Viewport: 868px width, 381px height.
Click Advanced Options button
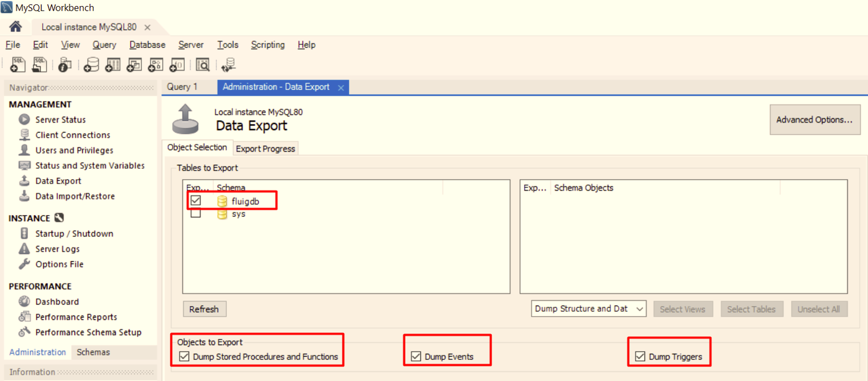click(x=814, y=120)
